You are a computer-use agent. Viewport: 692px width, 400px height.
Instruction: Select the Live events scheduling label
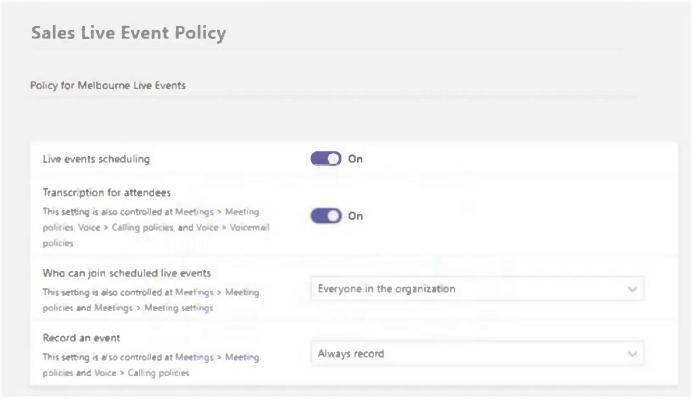96,159
